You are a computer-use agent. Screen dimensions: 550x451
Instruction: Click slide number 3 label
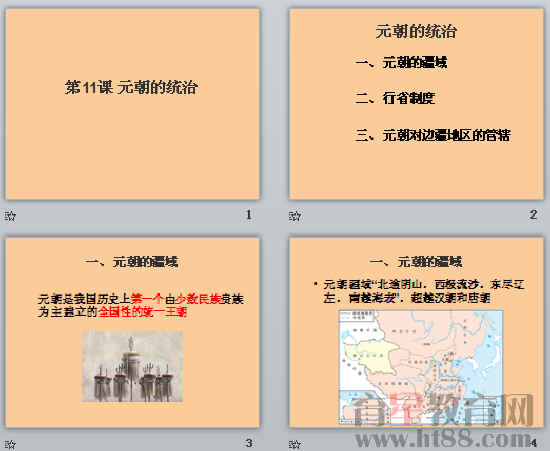[x=249, y=443]
